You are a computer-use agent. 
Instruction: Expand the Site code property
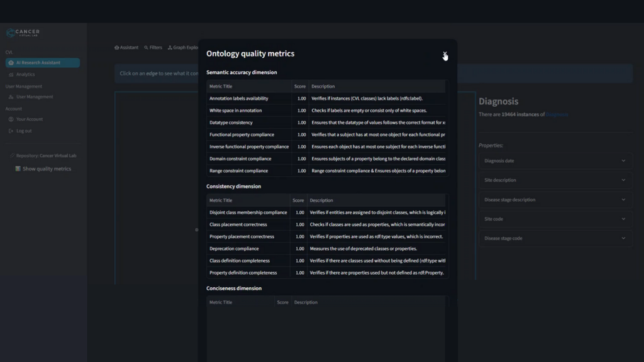click(623, 219)
